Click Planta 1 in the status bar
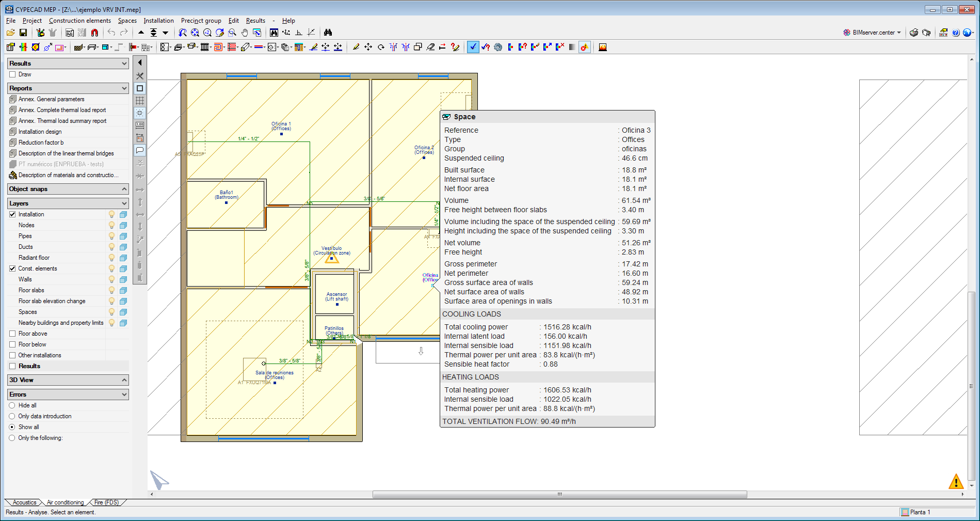Screen dimensions: 980x521 (921, 512)
